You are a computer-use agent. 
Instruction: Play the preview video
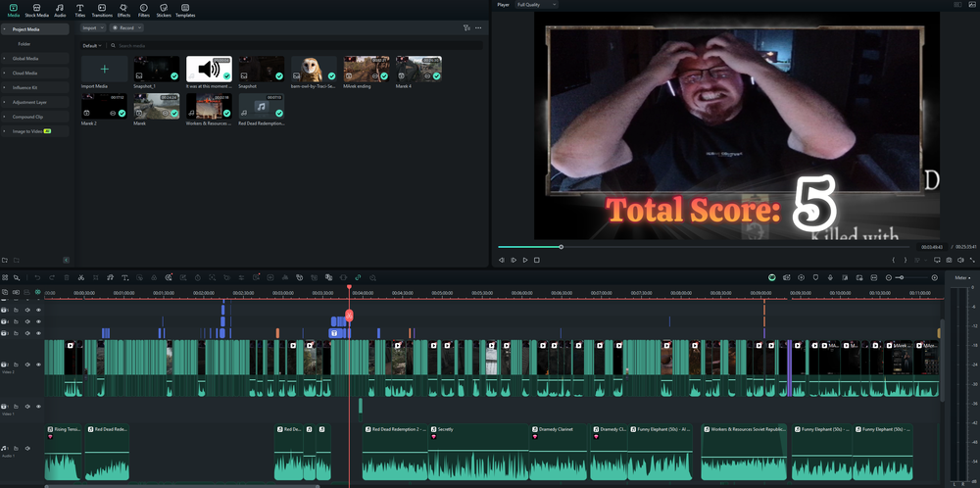[x=525, y=260]
